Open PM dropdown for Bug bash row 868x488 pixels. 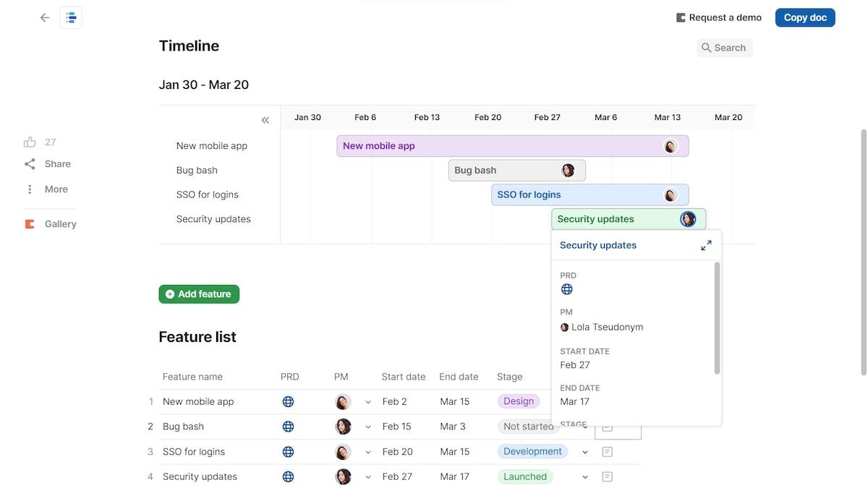coord(367,427)
